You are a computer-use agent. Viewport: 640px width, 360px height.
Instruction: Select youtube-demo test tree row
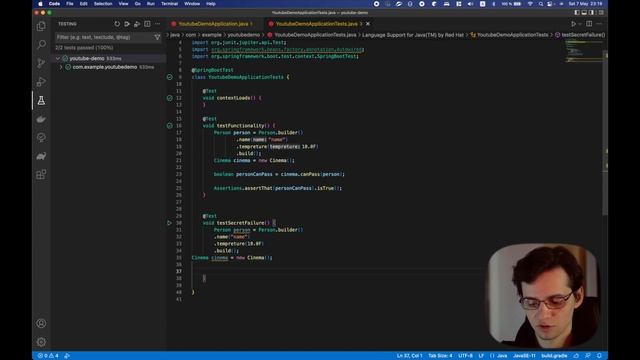point(109,58)
